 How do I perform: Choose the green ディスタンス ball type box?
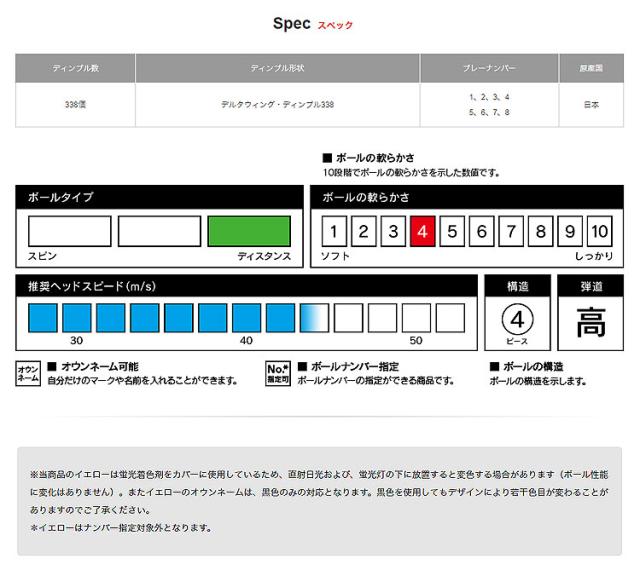(x=249, y=231)
